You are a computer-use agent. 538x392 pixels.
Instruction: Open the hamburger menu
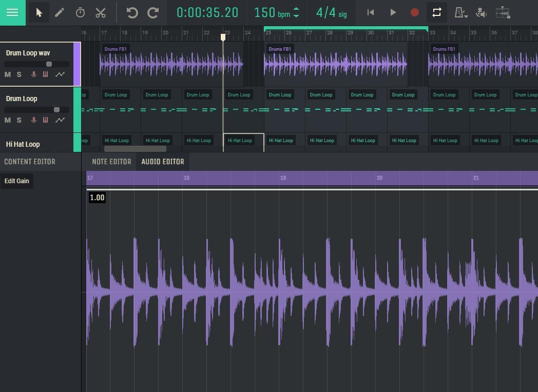[x=12, y=12]
